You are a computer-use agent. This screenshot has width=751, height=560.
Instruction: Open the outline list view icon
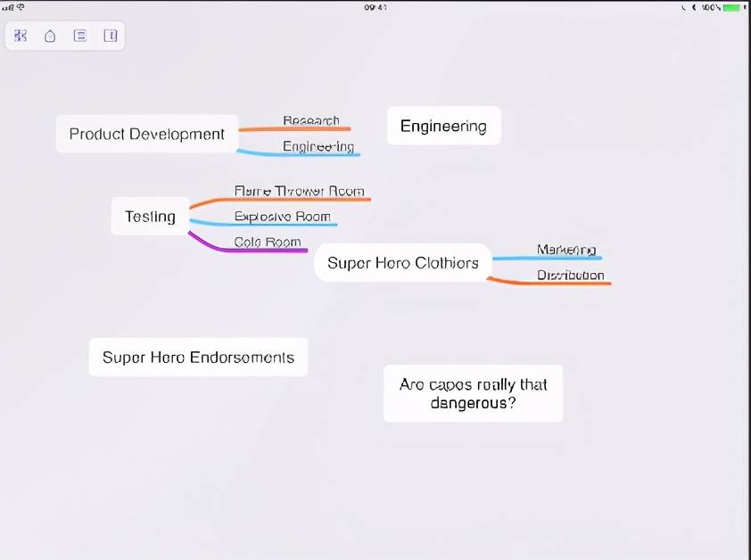pos(80,36)
